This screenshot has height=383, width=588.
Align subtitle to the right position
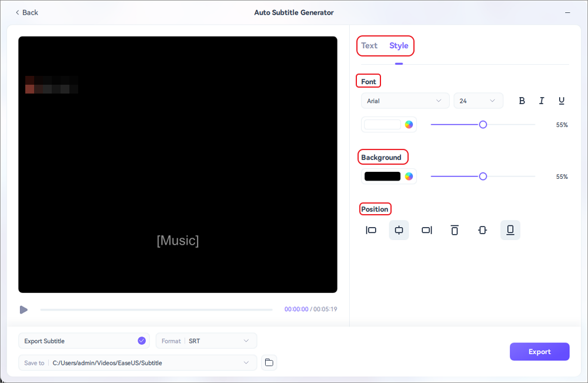coord(426,230)
